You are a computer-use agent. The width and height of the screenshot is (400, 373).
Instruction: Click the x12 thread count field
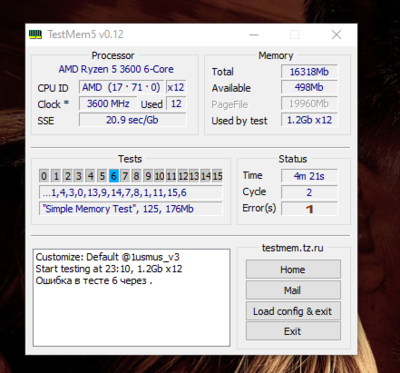click(x=176, y=87)
